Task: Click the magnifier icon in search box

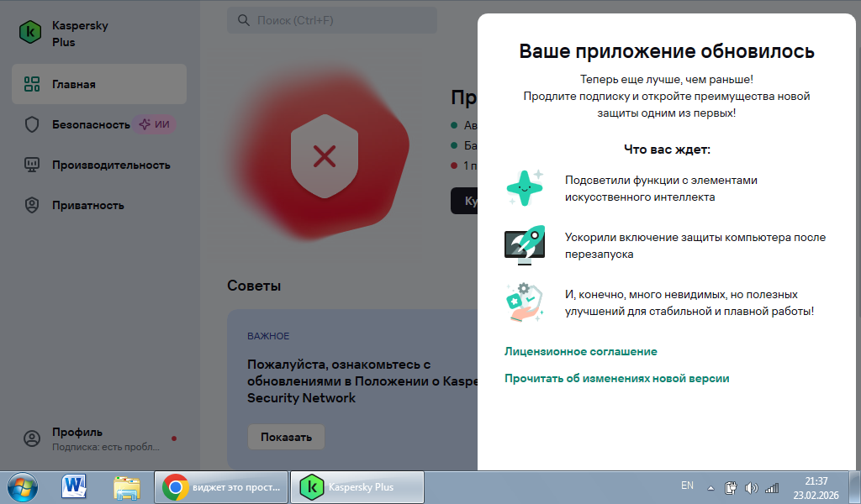Action: pyautogui.click(x=243, y=20)
